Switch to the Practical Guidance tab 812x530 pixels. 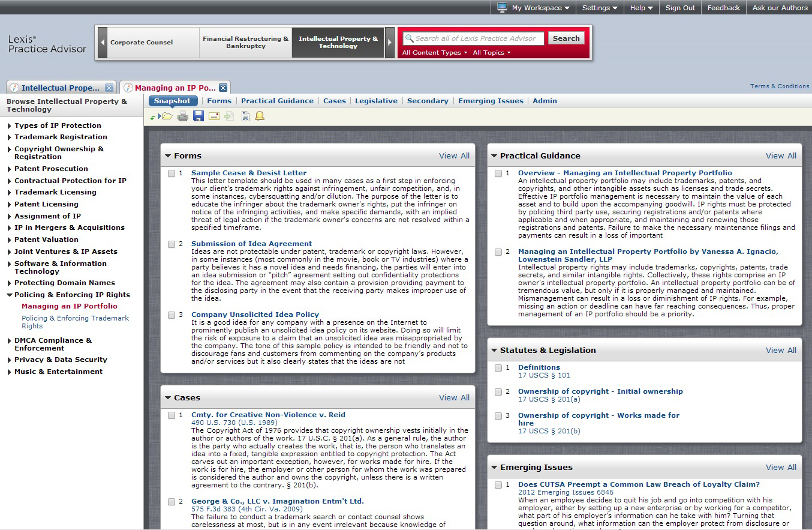277,101
